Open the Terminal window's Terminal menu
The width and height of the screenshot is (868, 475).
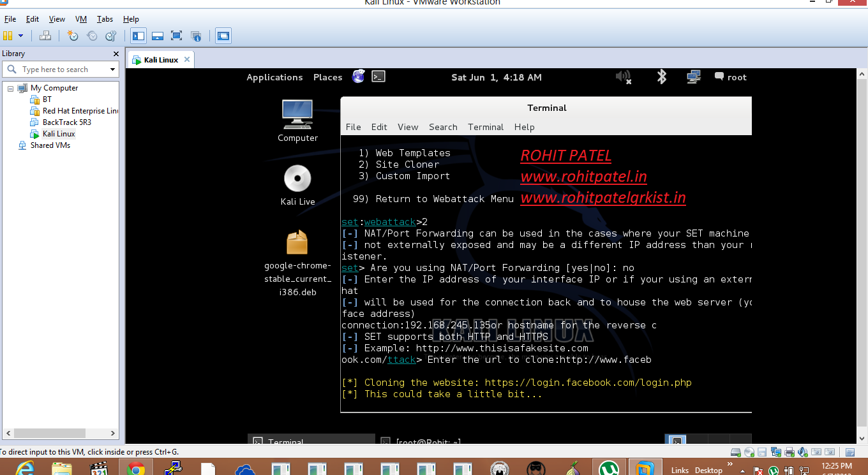click(x=486, y=127)
